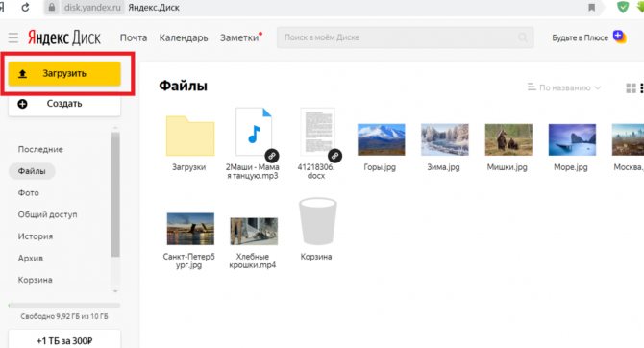Open the 2Маши - Мама я танцую.mp3 music file
Screen dimensions: 644x348
click(x=254, y=132)
